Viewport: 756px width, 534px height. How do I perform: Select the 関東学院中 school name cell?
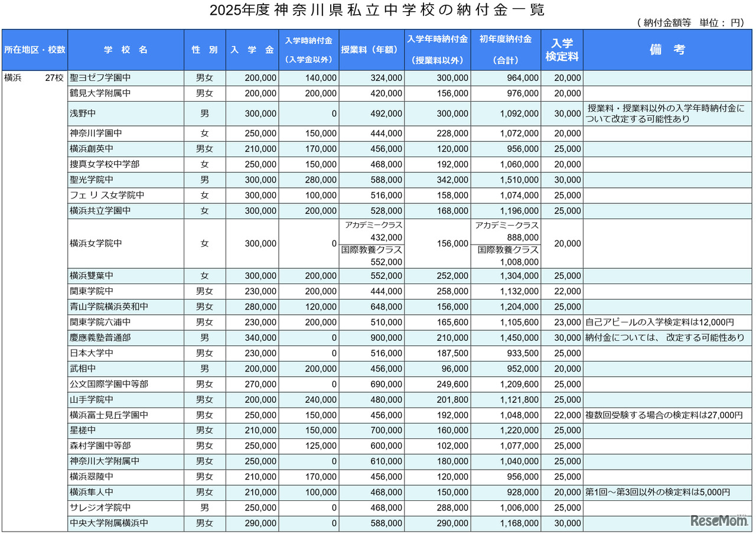tap(126, 291)
